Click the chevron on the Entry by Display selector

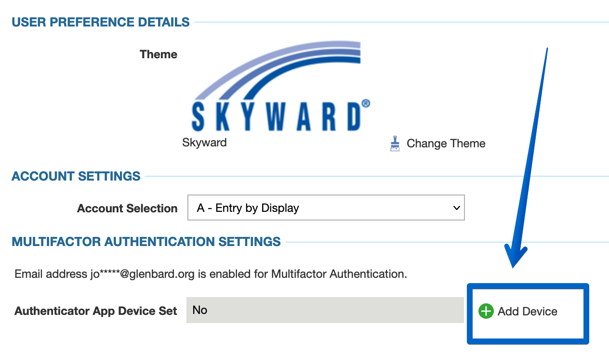pos(455,208)
